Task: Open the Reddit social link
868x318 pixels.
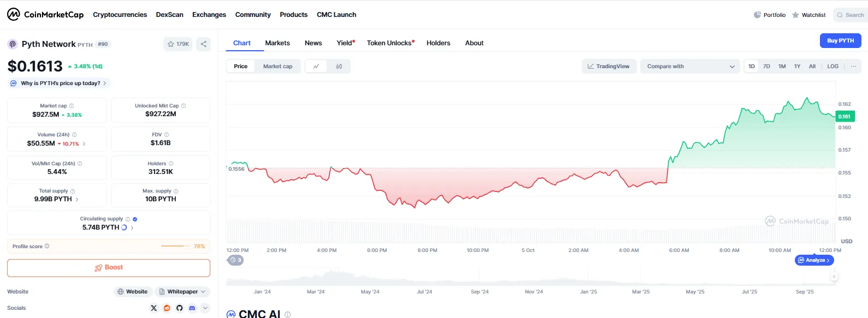Action: point(167,308)
